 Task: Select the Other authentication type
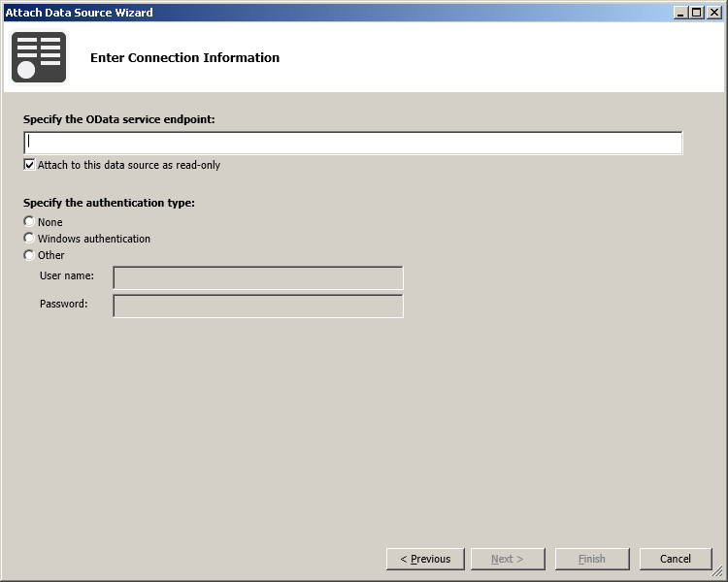tap(29, 255)
